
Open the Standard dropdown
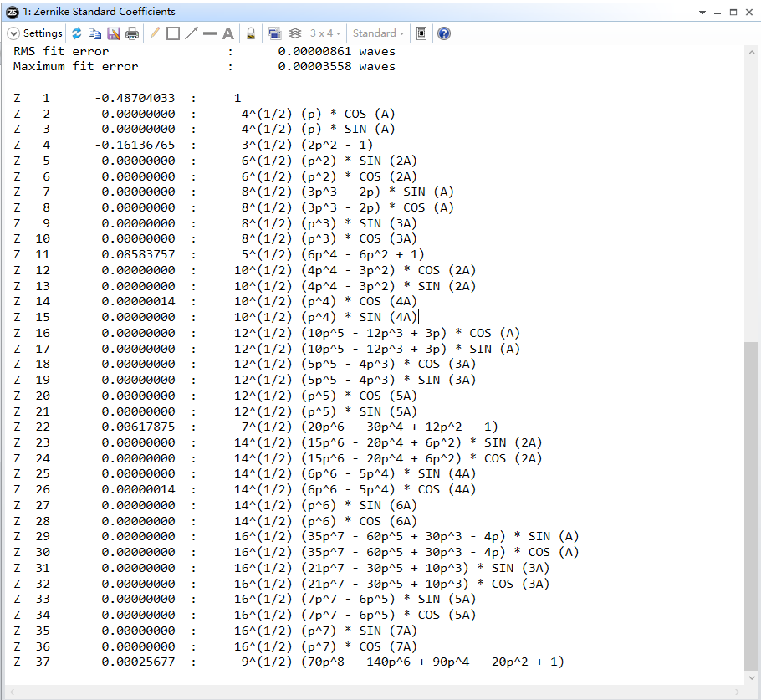pyautogui.click(x=378, y=33)
